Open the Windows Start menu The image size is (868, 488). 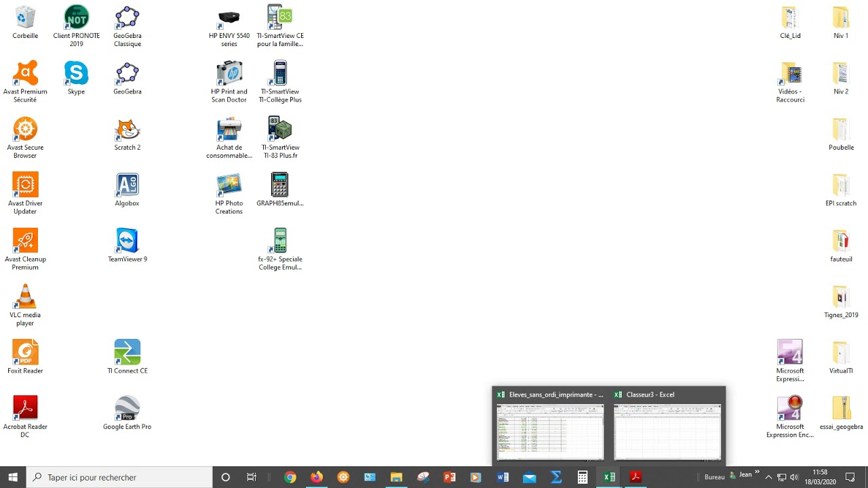click(x=13, y=477)
